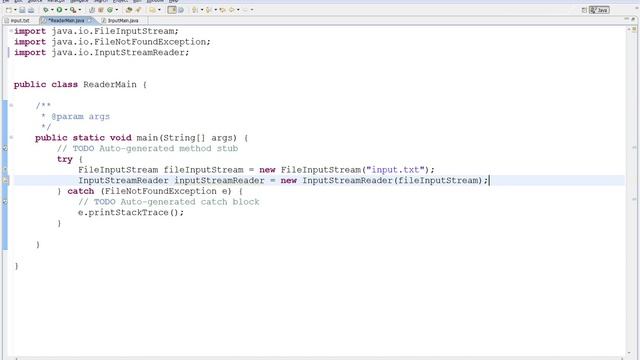Save the current file with Save icon
This screenshot has width=640, height=360.
pyautogui.click(x=22, y=10)
